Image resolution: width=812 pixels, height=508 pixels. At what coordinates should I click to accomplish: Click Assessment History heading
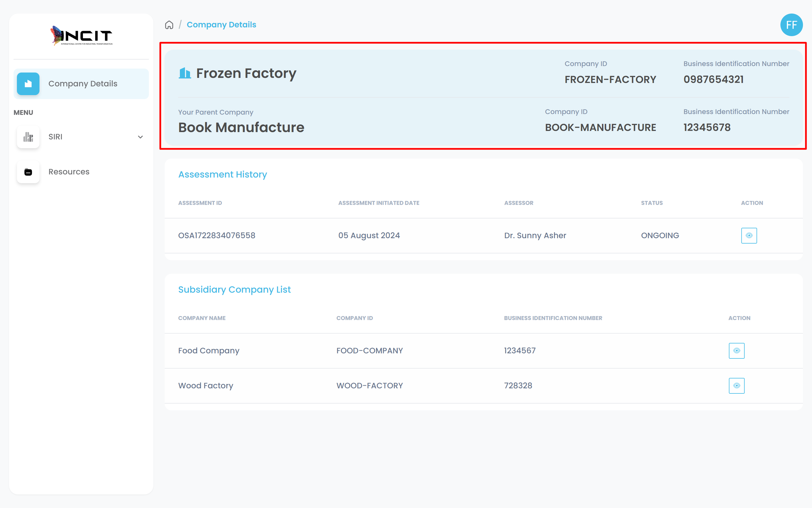click(222, 174)
